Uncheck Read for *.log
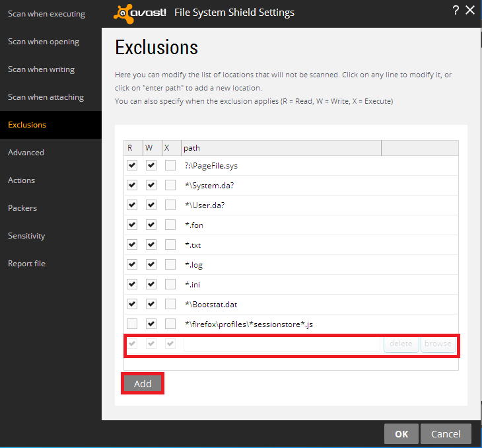Screen dimensions: 482x448 tap(132, 264)
